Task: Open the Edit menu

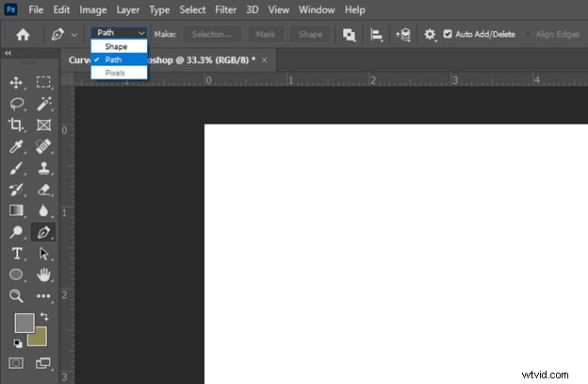Action: click(61, 9)
